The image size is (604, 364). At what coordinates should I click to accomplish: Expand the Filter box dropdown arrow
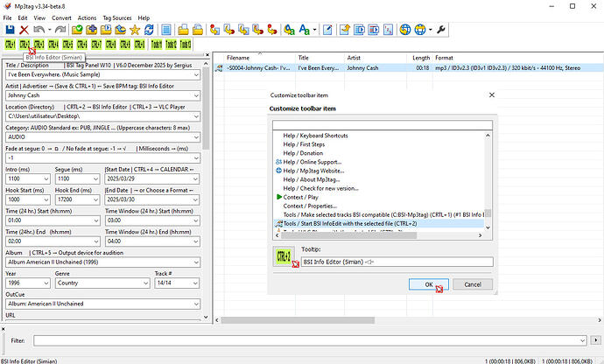[x=582, y=340]
